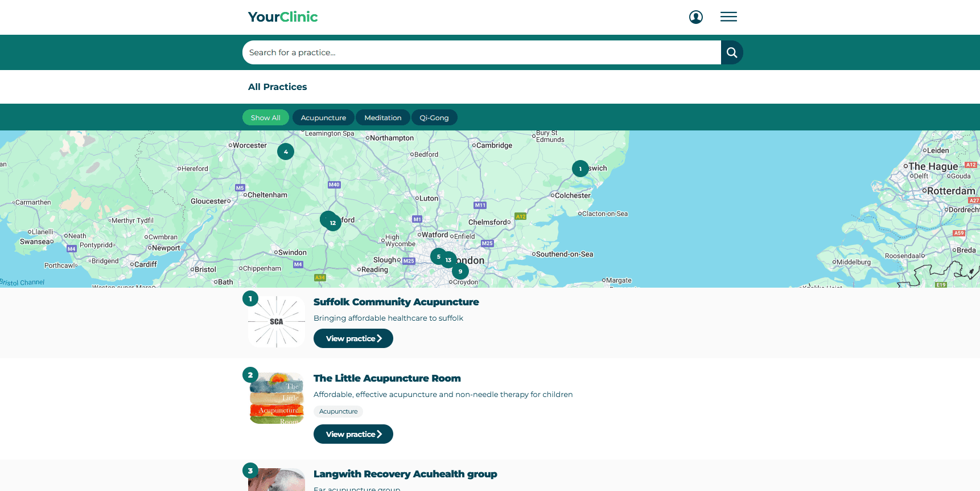This screenshot has height=491, width=980.
Task: Click the Little Acupuncture Room description text
Action: 443,394
